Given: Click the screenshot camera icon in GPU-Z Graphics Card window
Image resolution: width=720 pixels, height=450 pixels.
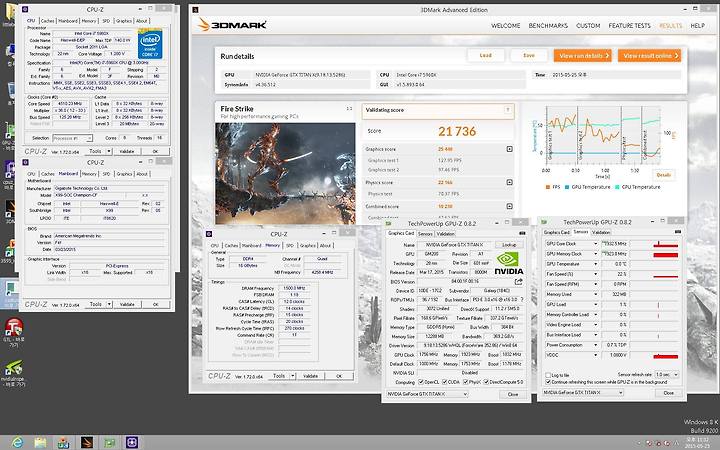Looking at the screenshot, I should point(522,233).
